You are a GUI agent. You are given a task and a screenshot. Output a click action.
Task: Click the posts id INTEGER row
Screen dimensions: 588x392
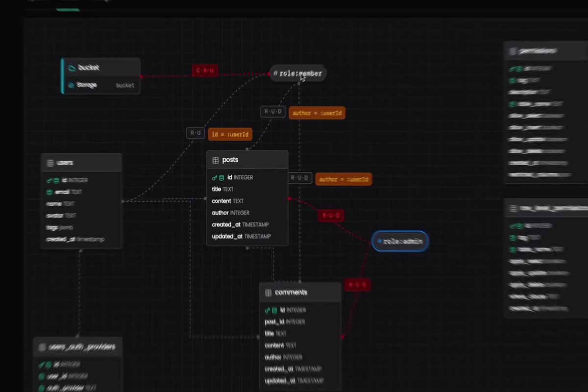[247, 177]
